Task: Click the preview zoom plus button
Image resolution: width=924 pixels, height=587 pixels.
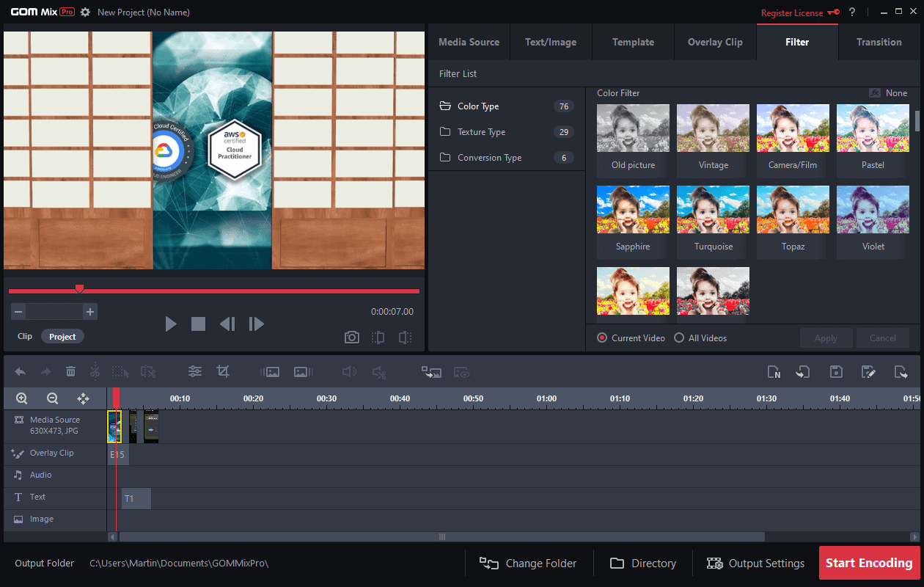Action: (90, 312)
